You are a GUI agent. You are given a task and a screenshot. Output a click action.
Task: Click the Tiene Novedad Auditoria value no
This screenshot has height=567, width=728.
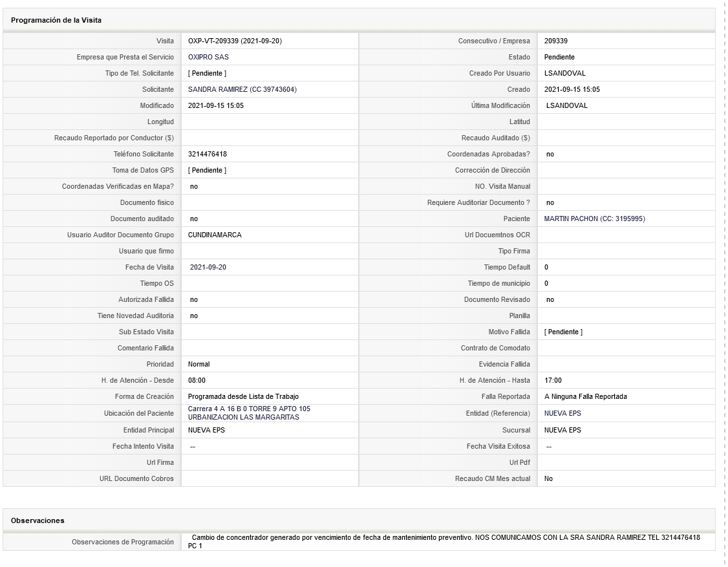pos(193,316)
